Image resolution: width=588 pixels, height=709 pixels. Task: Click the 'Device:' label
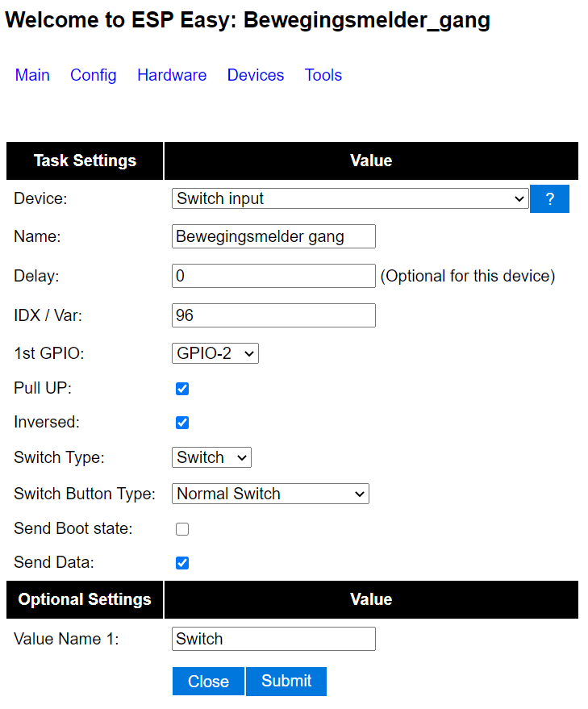click(x=40, y=198)
